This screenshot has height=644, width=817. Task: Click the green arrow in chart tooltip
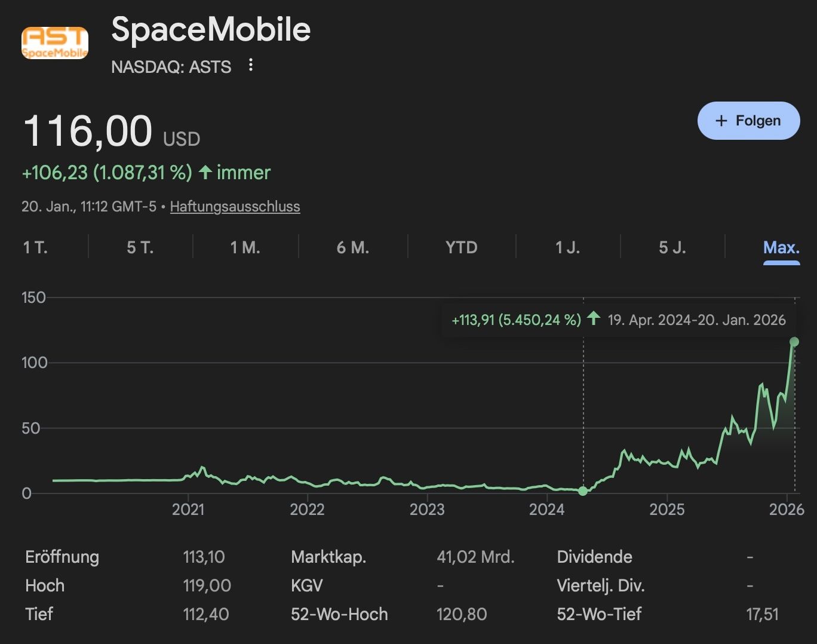coord(593,318)
